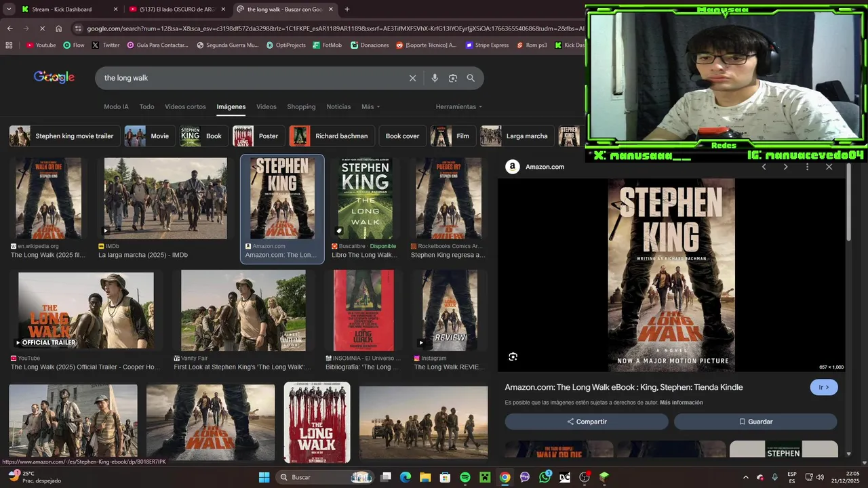
Task: Switch to the El lado OSCURO YouTube tab
Action: pyautogui.click(x=178, y=9)
